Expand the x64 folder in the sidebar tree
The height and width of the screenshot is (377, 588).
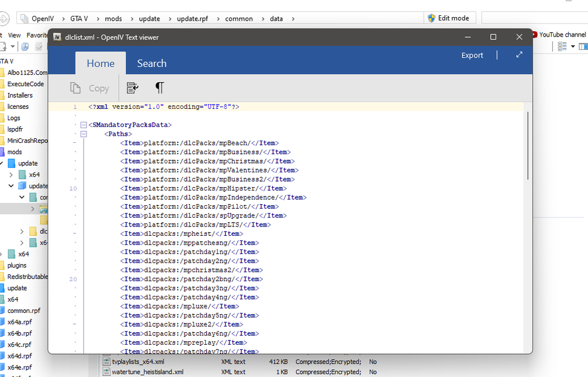pyautogui.click(x=11, y=174)
